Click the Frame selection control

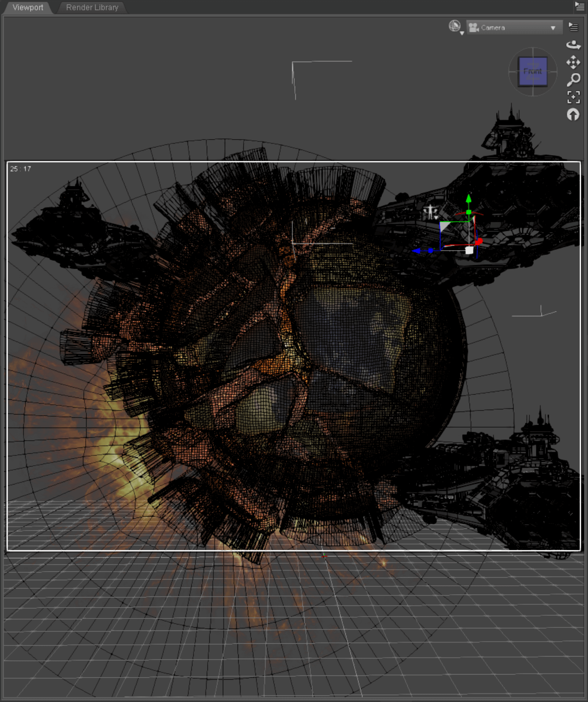coord(573,97)
